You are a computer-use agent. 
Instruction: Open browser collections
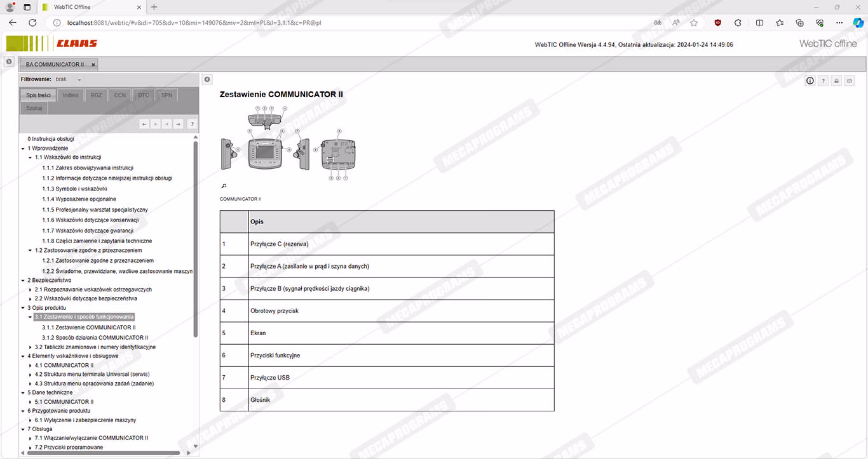point(800,22)
